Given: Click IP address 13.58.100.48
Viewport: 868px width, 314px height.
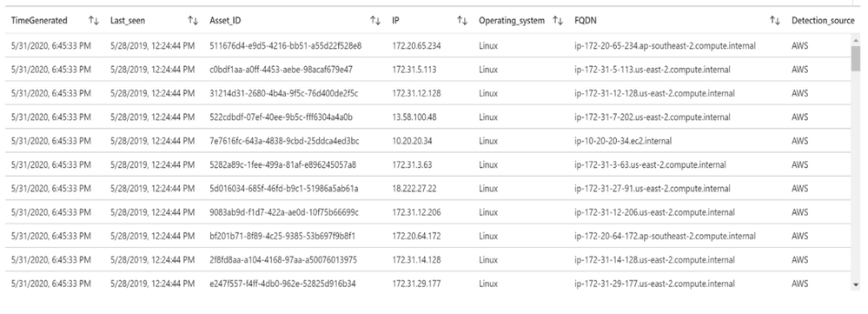Looking at the screenshot, I should pos(414,117).
